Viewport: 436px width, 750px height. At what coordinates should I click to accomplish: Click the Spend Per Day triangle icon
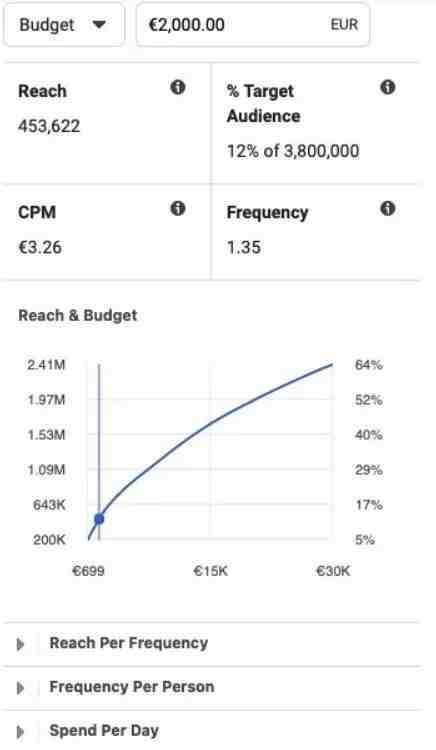(20, 732)
